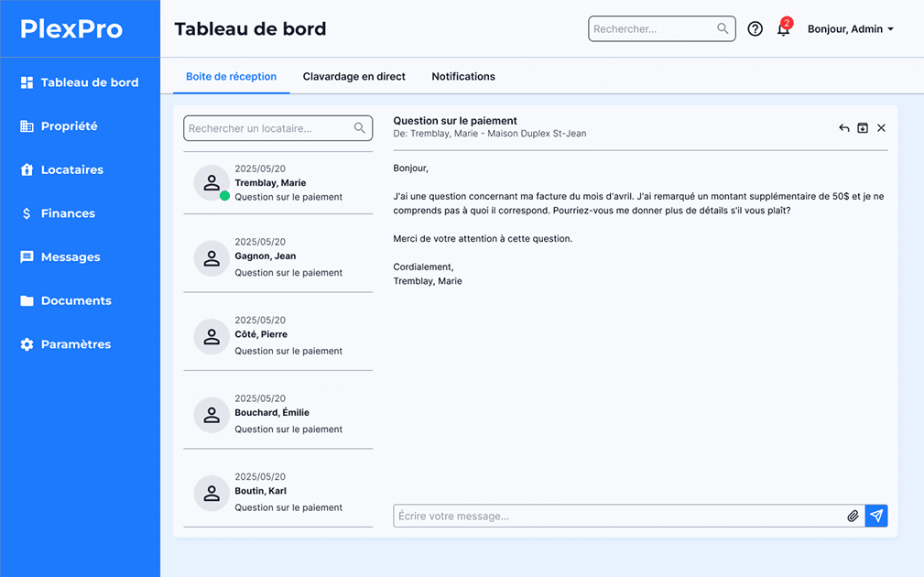Open the help question mark icon
Viewport: 924px width, 577px height.
pyautogui.click(x=755, y=29)
